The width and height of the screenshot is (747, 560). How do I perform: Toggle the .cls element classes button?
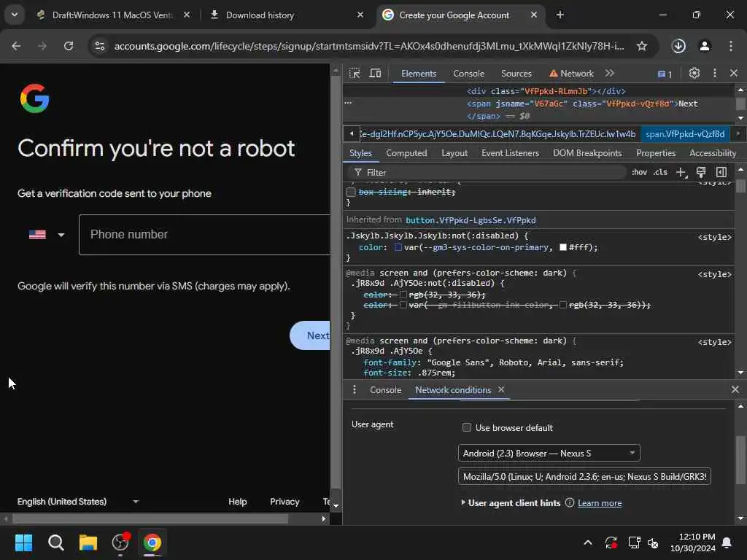(x=660, y=172)
